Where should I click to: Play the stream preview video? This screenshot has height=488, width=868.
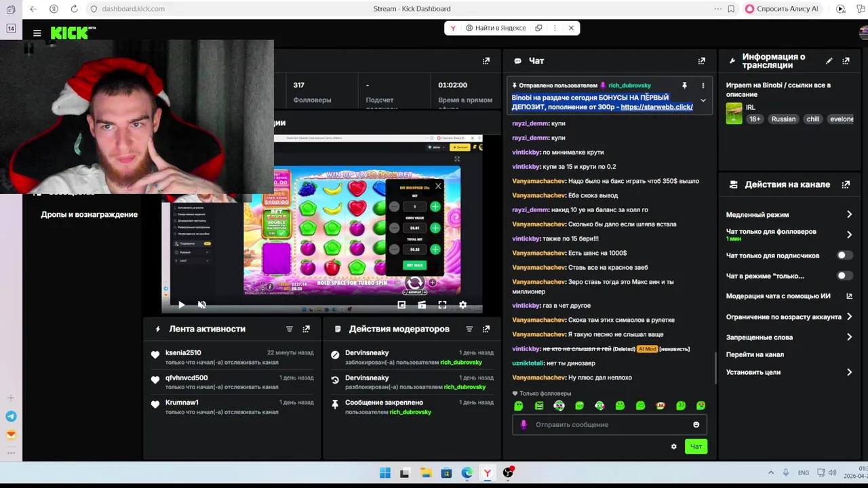point(181,305)
